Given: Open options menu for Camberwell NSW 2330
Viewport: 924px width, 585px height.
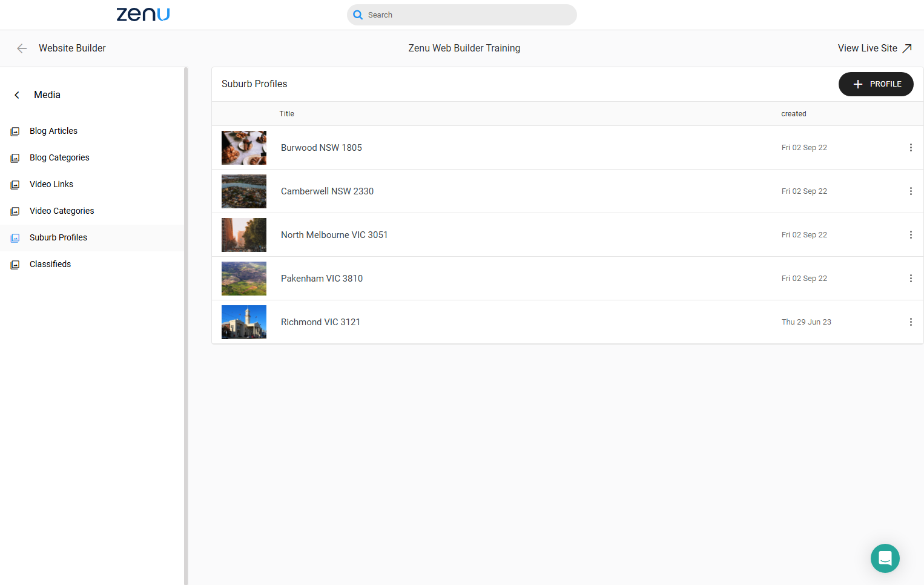Looking at the screenshot, I should tap(911, 191).
